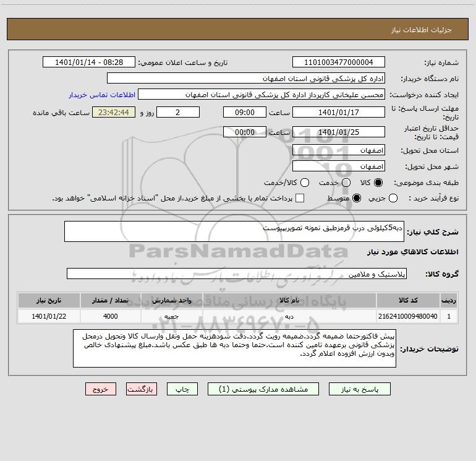This screenshot has width=476, height=461.
Task: Click the announcement date field 1401/01/14 - 08:28
Action: tap(89, 62)
